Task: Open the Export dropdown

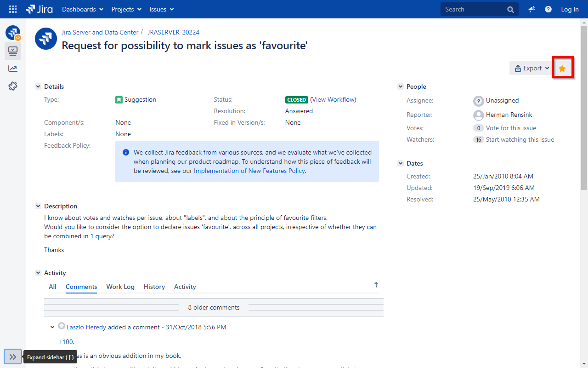Action: click(x=531, y=68)
